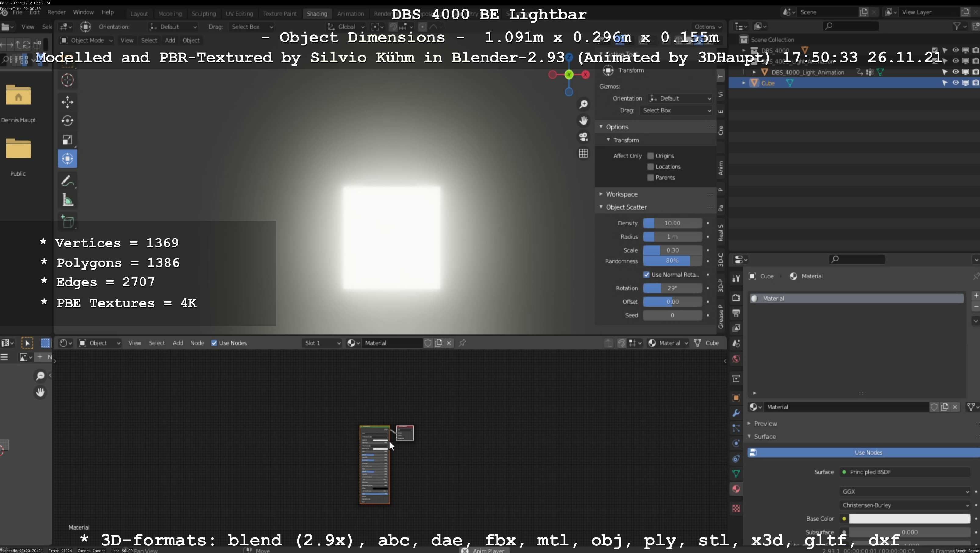
Task: Enable Affect Only Parents checkbox
Action: point(650,178)
